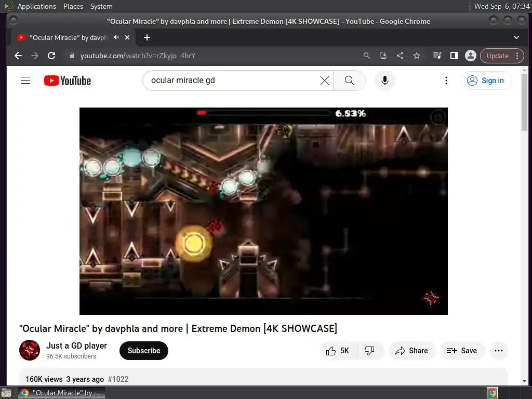Go to the YouTube home logo
Viewport: 532px width, 399px height.
click(68, 81)
